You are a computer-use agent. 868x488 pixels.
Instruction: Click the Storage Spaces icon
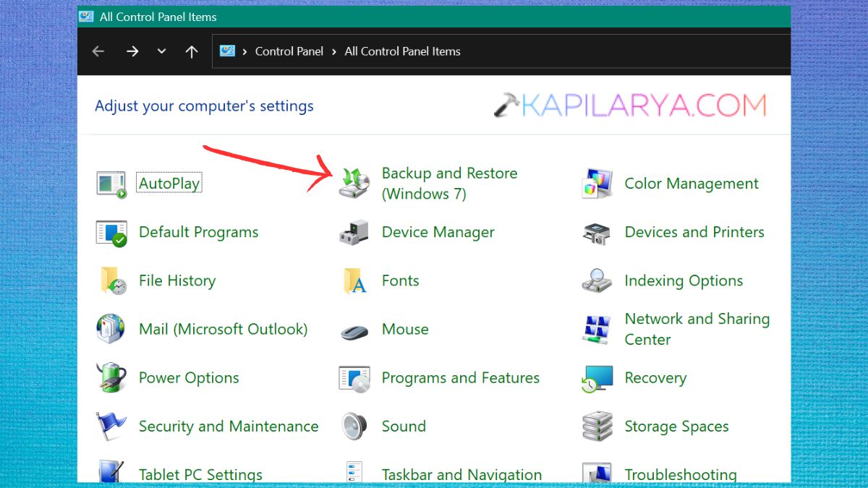(x=597, y=427)
